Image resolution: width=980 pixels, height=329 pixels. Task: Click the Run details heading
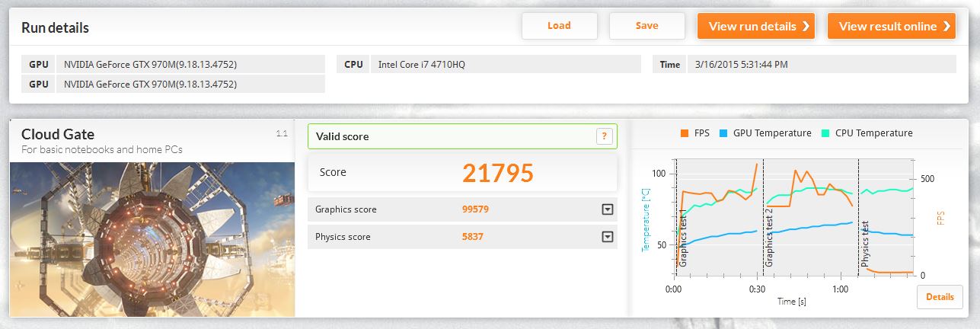pyautogui.click(x=55, y=28)
